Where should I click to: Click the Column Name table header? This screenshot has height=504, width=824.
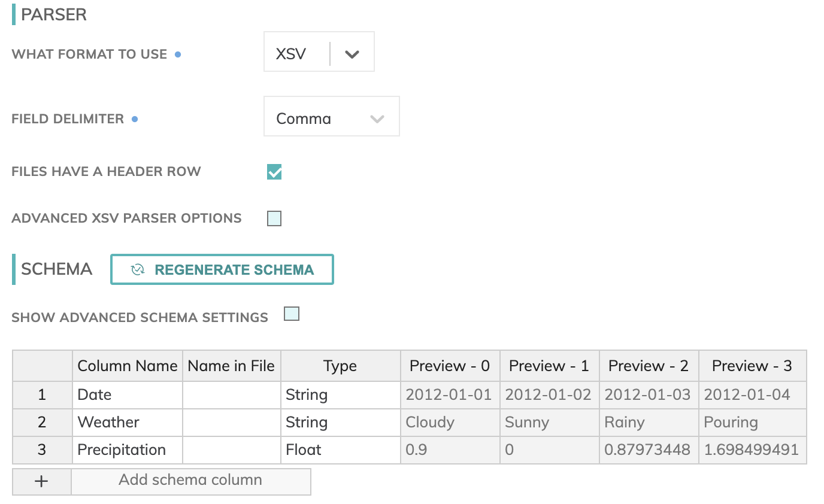point(128,366)
